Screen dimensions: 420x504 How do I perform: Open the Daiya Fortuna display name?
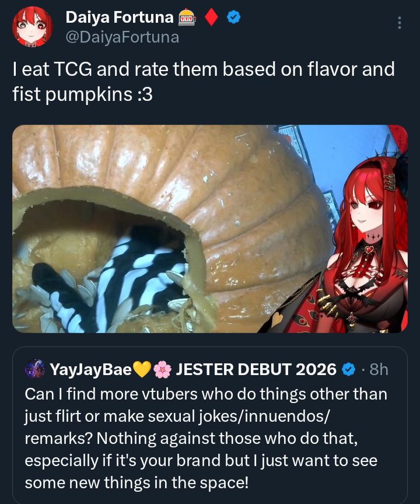coord(120,18)
